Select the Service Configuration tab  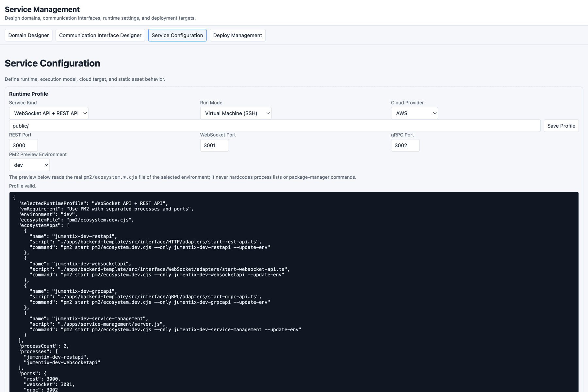[x=177, y=35]
